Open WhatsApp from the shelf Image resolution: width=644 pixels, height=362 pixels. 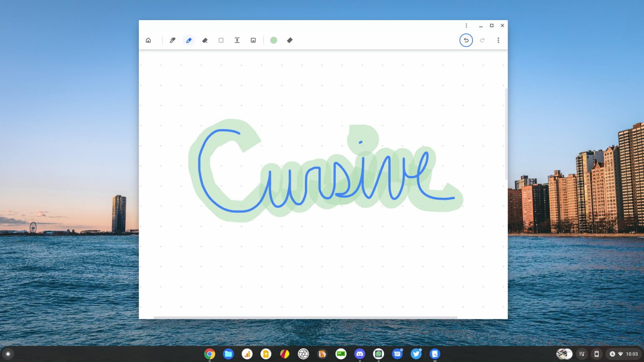tap(378, 354)
